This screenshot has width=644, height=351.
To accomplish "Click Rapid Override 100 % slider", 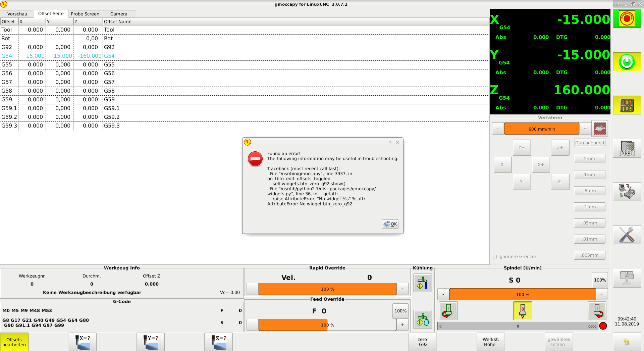I will [x=327, y=289].
